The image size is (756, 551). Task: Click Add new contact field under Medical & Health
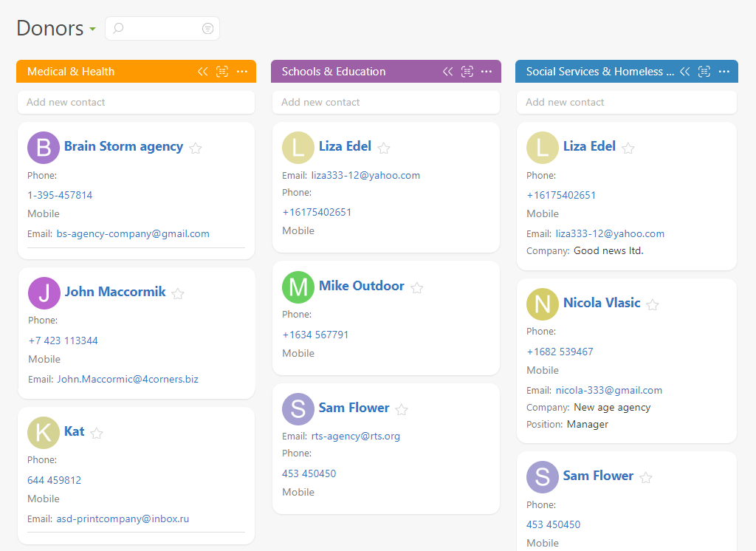pyautogui.click(x=136, y=103)
